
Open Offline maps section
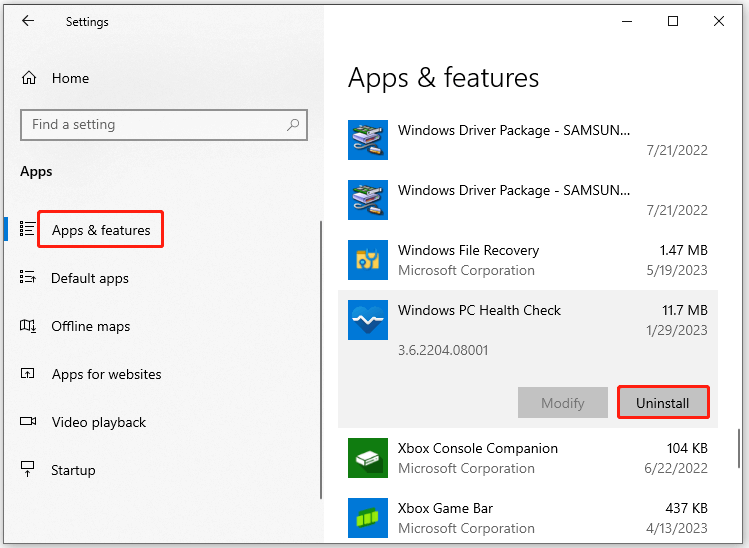pos(91,326)
